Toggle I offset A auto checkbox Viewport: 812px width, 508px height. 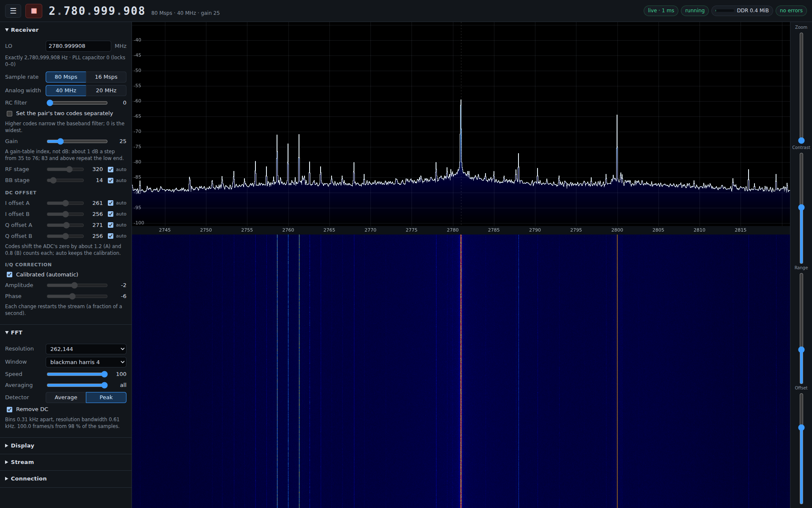tap(110, 203)
